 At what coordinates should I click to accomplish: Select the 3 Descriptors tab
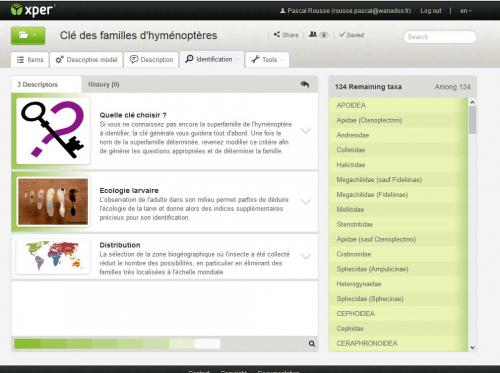pyautogui.click(x=46, y=84)
